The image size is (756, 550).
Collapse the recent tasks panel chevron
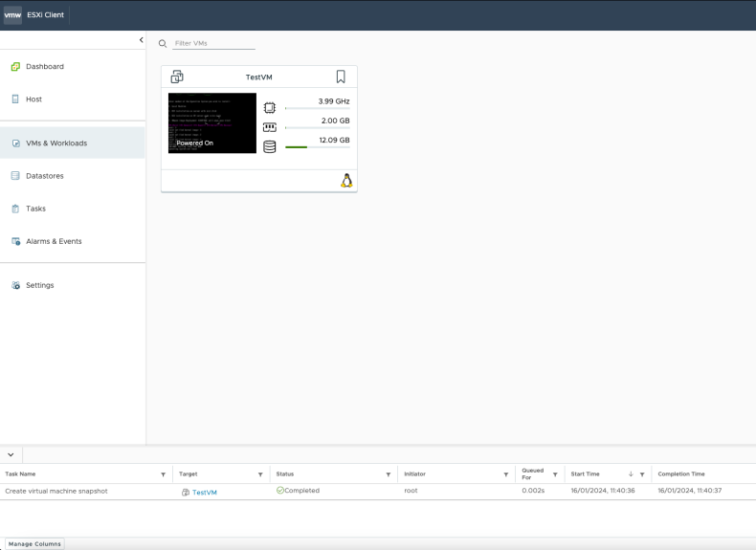(11, 454)
